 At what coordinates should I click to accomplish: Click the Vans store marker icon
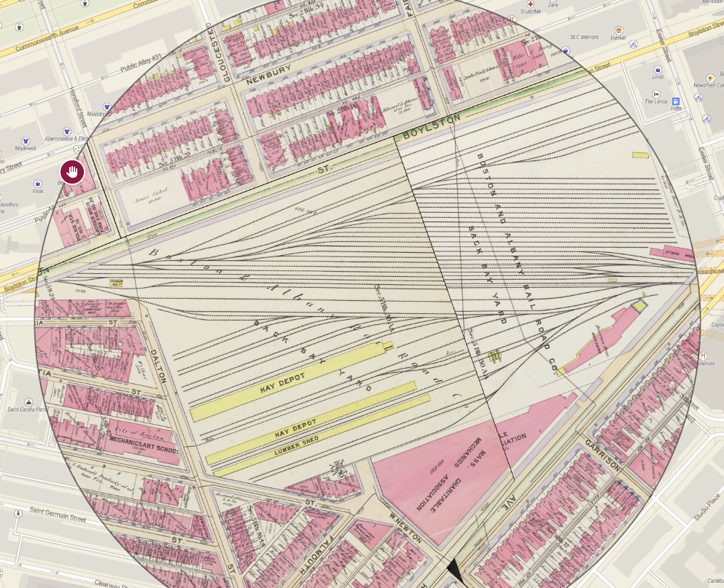(x=37, y=182)
